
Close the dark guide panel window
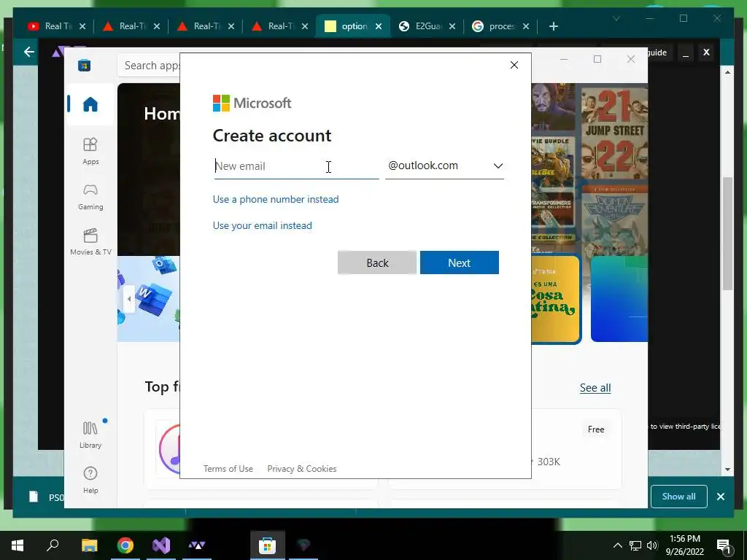(706, 52)
